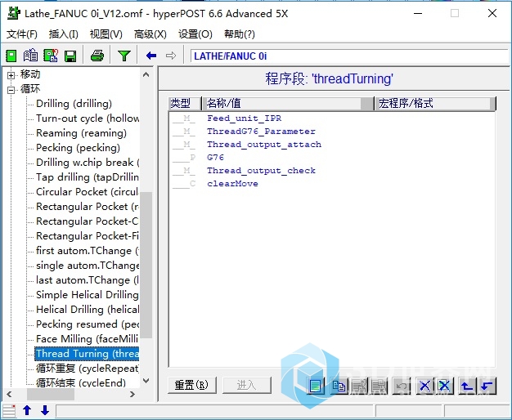Click the LATHE/FANUC 0i path field
Screen dimensions: 512x420
coord(349,56)
